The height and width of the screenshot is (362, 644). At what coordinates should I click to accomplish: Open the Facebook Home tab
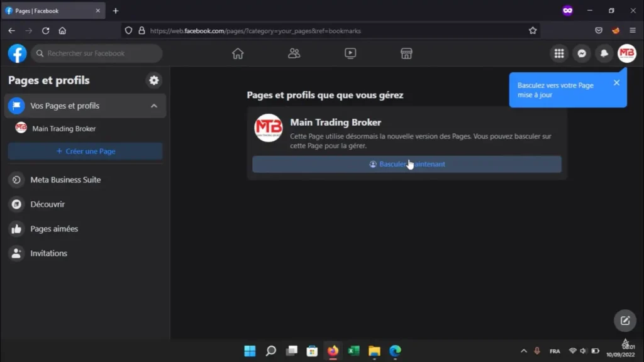(238, 53)
